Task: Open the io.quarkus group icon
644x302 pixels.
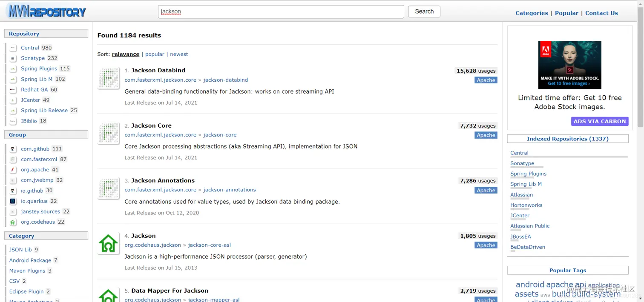Action: click(x=13, y=201)
